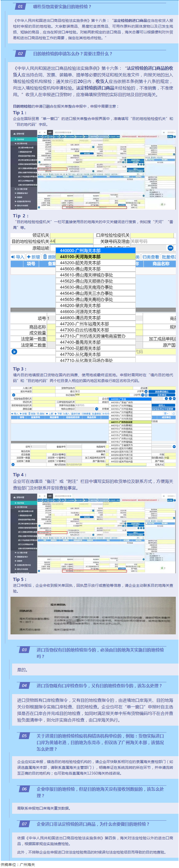Choose 446600-河源海关本部 from the list
Image resolution: width=179 pixels, height=868 pixels.
[x=95, y=312]
